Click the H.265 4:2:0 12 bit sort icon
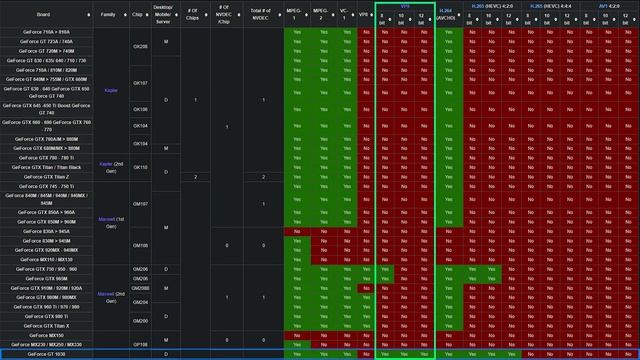 point(517,19)
